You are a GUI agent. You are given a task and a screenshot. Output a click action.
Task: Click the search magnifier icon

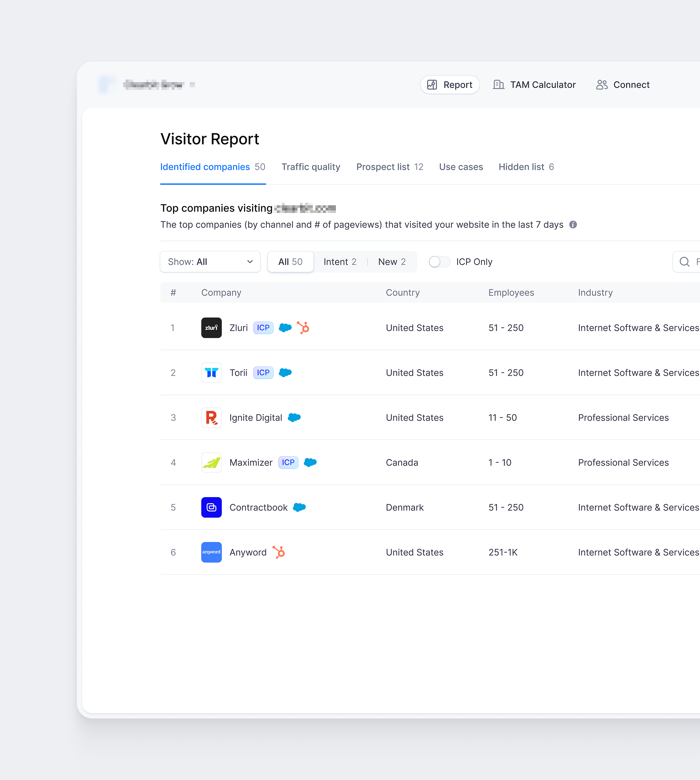[x=685, y=262]
